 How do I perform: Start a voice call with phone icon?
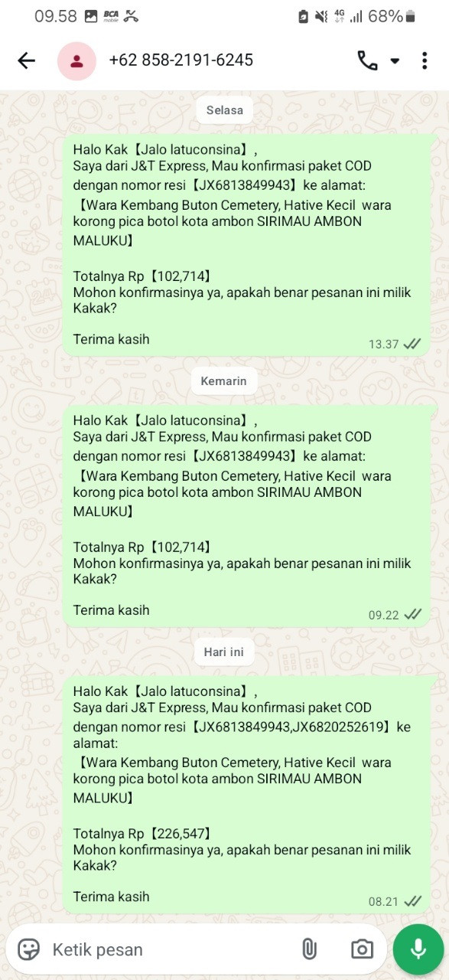(x=367, y=61)
